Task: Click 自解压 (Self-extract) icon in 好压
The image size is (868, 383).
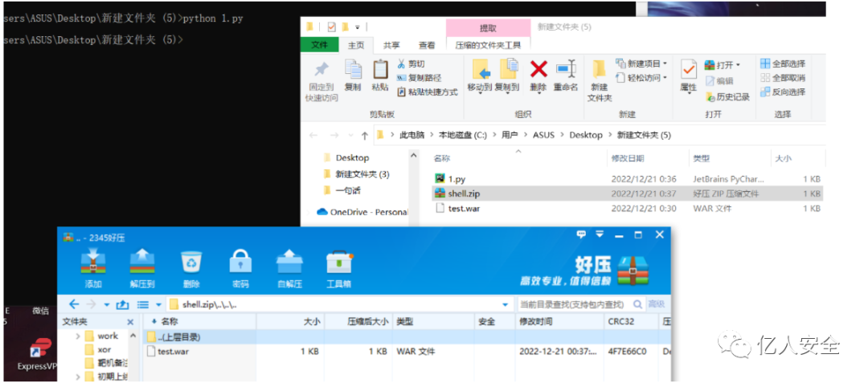Action: pyautogui.click(x=289, y=270)
